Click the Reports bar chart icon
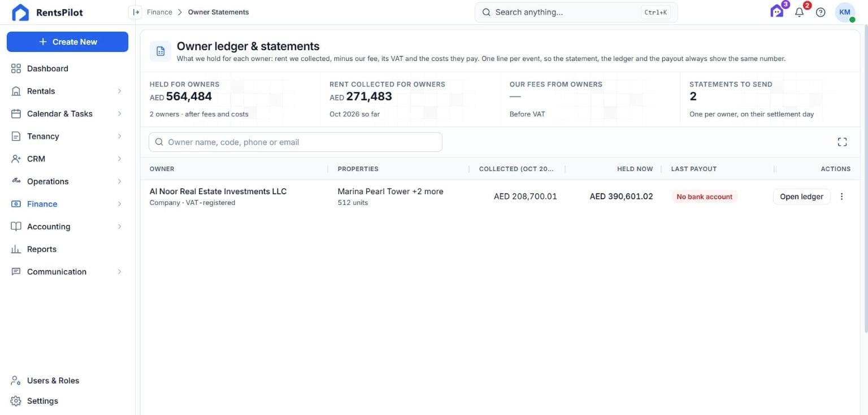This screenshot has width=868, height=415. 16,249
